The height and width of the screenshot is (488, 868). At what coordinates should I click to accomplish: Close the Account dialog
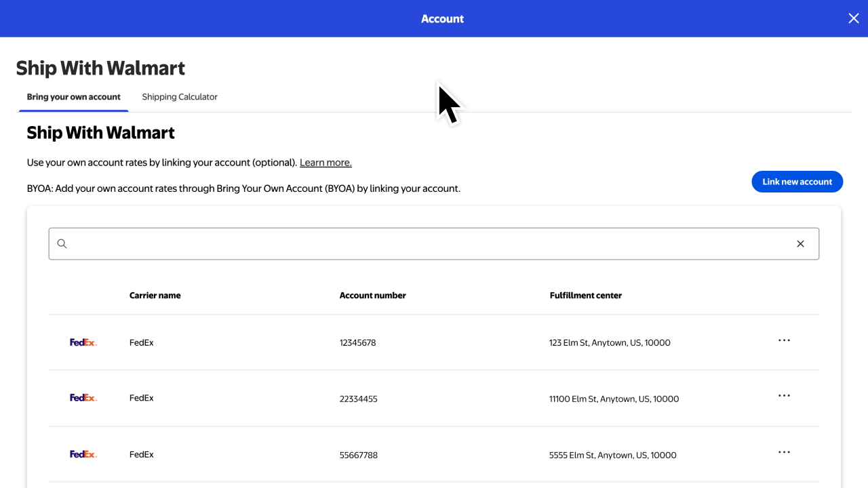coord(853,18)
